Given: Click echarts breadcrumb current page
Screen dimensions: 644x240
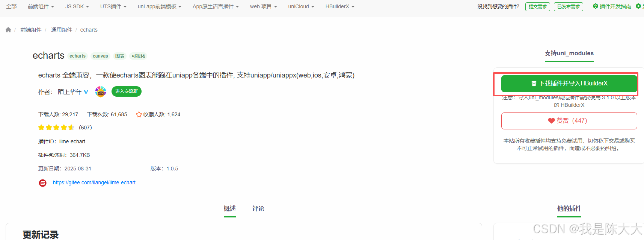Looking at the screenshot, I should point(89,30).
